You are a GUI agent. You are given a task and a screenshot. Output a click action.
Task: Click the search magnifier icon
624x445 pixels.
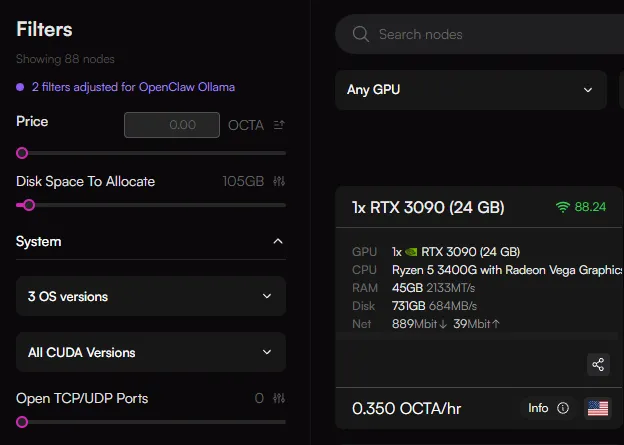pos(361,34)
